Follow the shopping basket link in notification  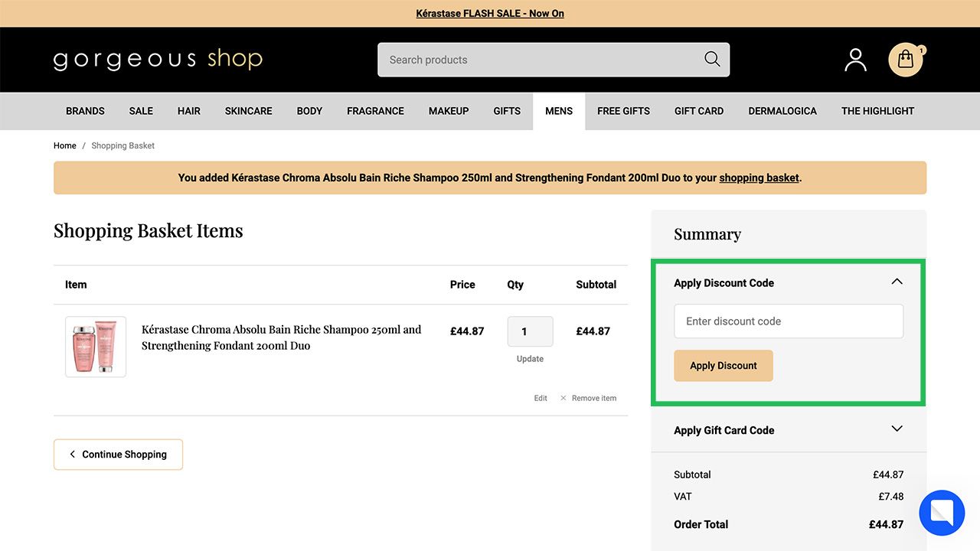pos(759,178)
